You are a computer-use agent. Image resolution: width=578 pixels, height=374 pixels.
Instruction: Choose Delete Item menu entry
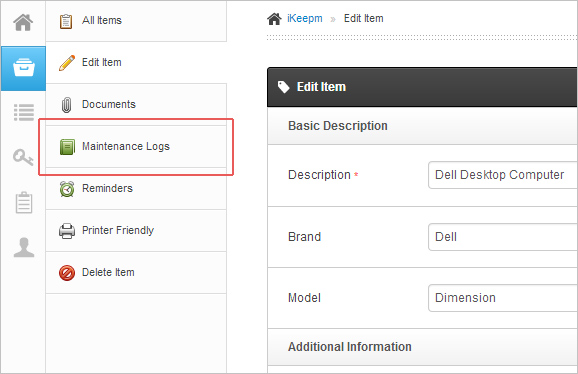136,273
